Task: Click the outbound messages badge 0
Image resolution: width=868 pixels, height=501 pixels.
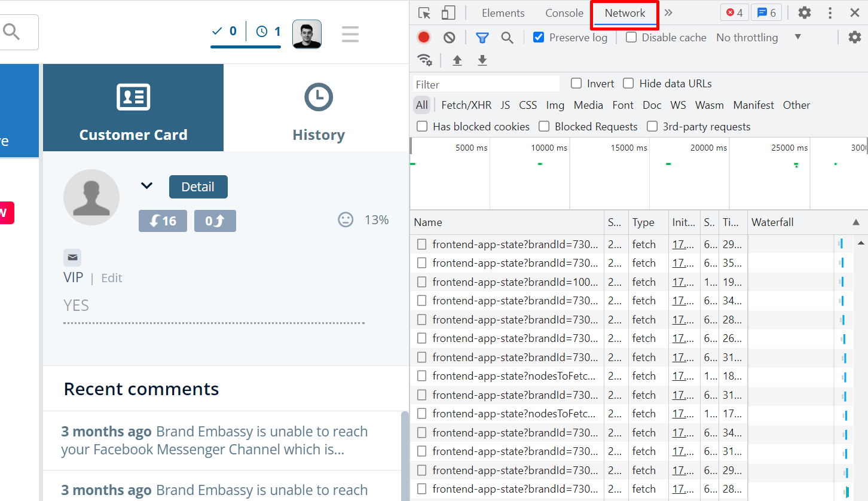Action: pos(215,221)
